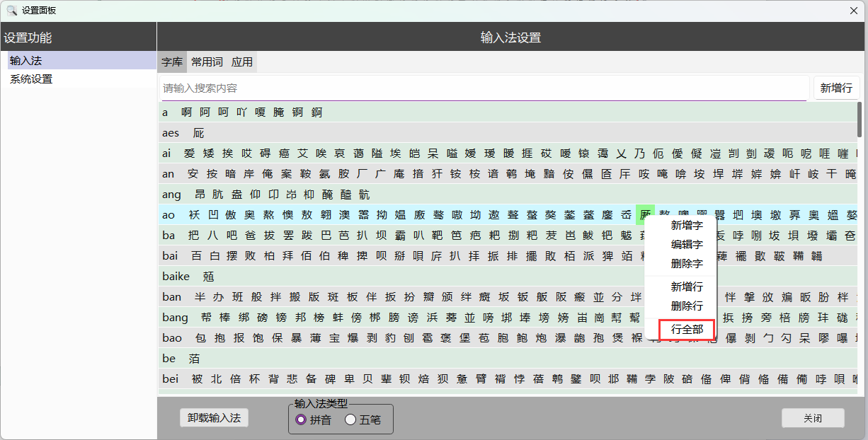Choose 新增字 in the context menu
This screenshot has height=440, width=868.
[687, 226]
